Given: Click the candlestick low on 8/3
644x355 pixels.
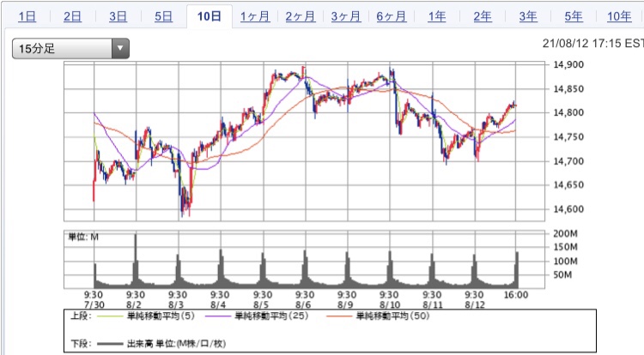Looking at the screenshot, I should click(x=182, y=203).
